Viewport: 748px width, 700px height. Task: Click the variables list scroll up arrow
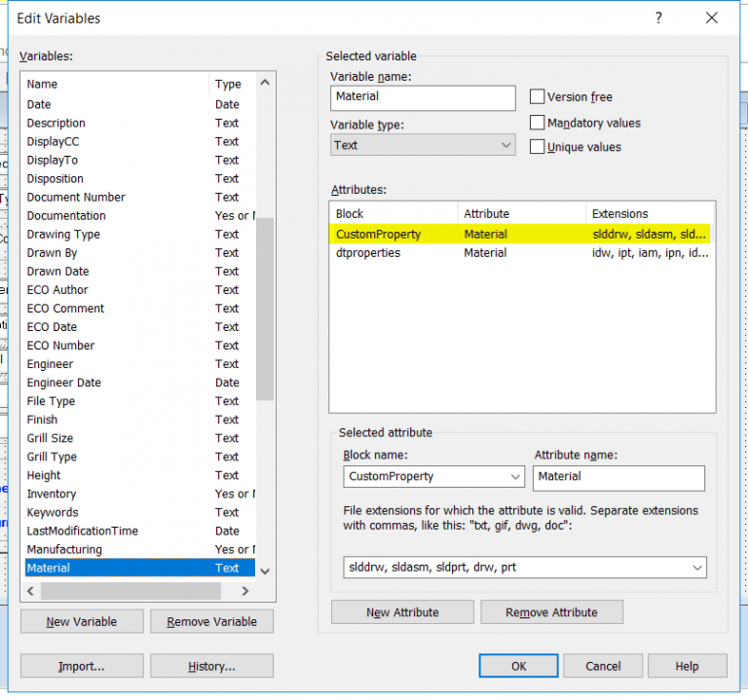click(265, 83)
